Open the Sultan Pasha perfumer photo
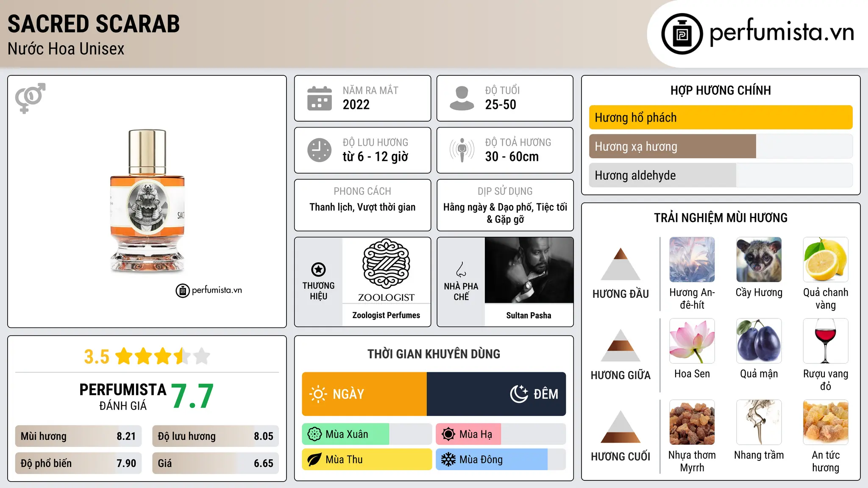 click(529, 270)
